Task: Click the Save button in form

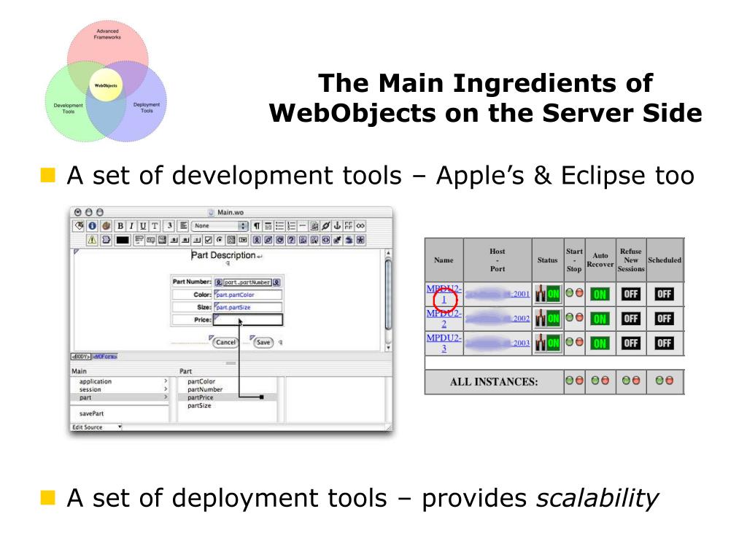Action: tap(263, 343)
